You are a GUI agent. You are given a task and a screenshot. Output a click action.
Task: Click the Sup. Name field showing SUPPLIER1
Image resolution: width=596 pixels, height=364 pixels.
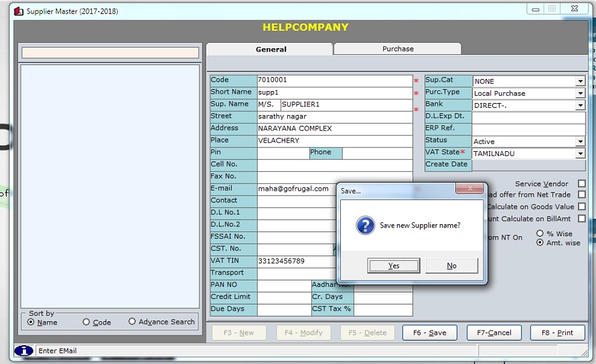coord(346,104)
